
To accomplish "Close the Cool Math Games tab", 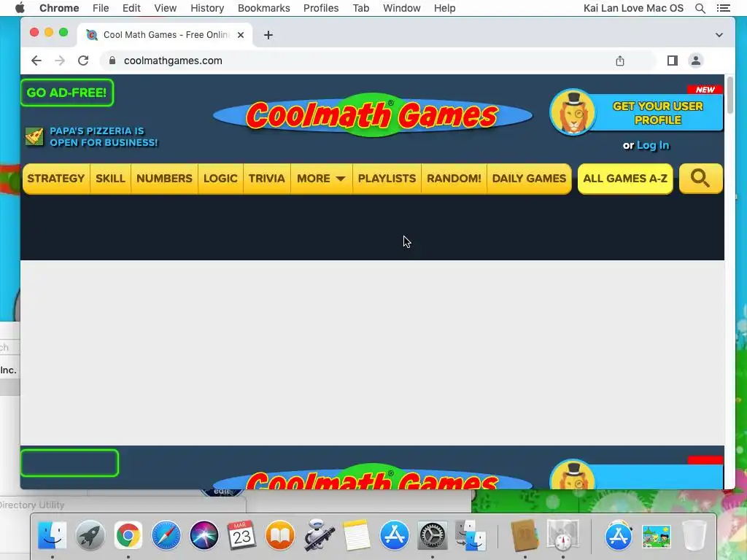I will click(241, 35).
